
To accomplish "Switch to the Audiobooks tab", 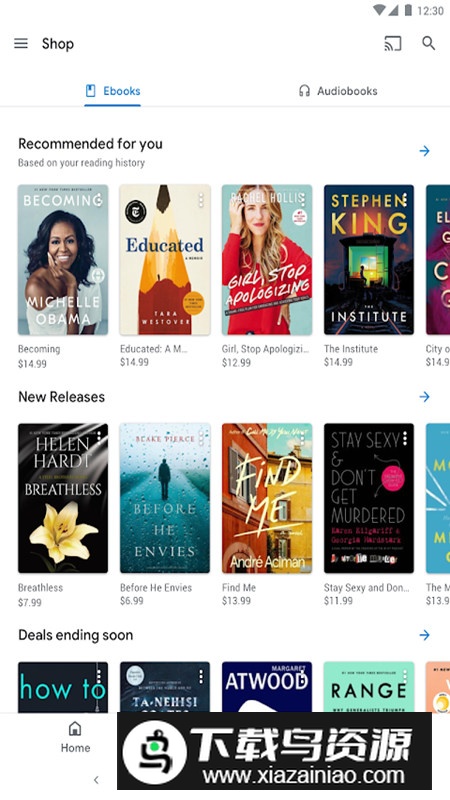I will pyautogui.click(x=338, y=91).
